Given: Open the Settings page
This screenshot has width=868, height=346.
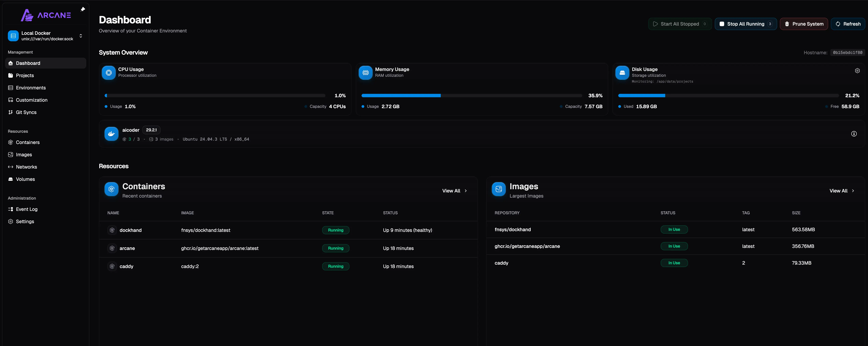Looking at the screenshot, I should click(x=25, y=221).
